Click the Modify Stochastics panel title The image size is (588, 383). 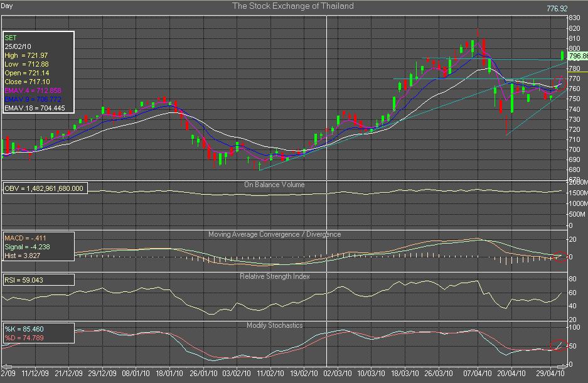(274, 325)
